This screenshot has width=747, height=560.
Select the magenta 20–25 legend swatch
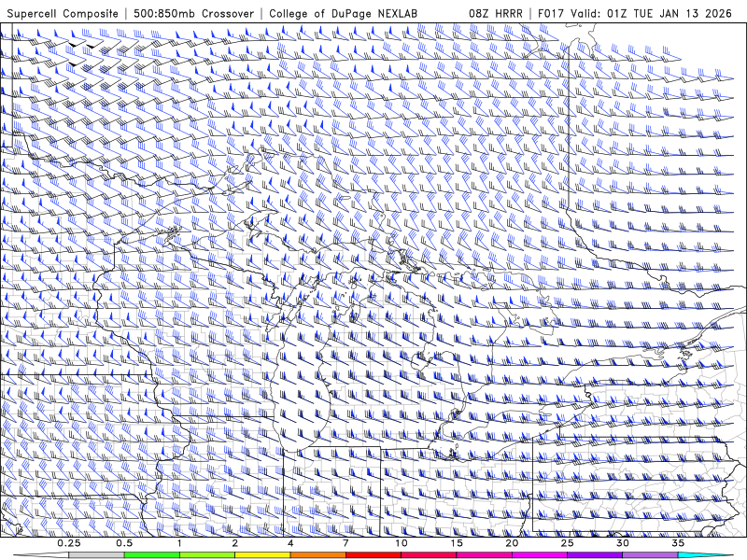click(540, 555)
